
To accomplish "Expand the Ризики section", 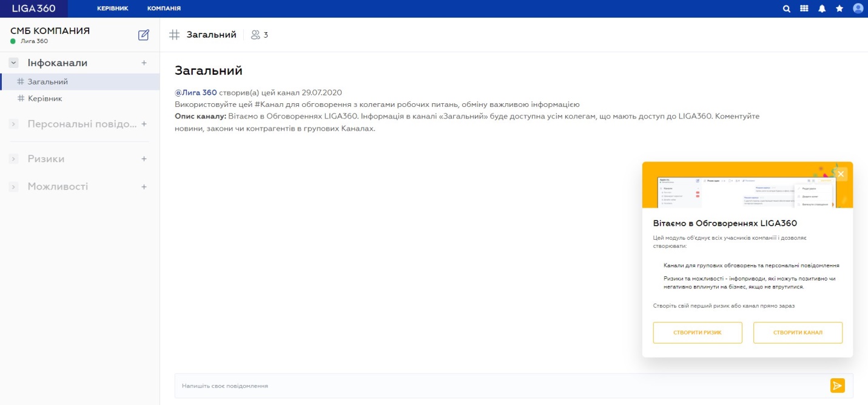I will coord(14,158).
